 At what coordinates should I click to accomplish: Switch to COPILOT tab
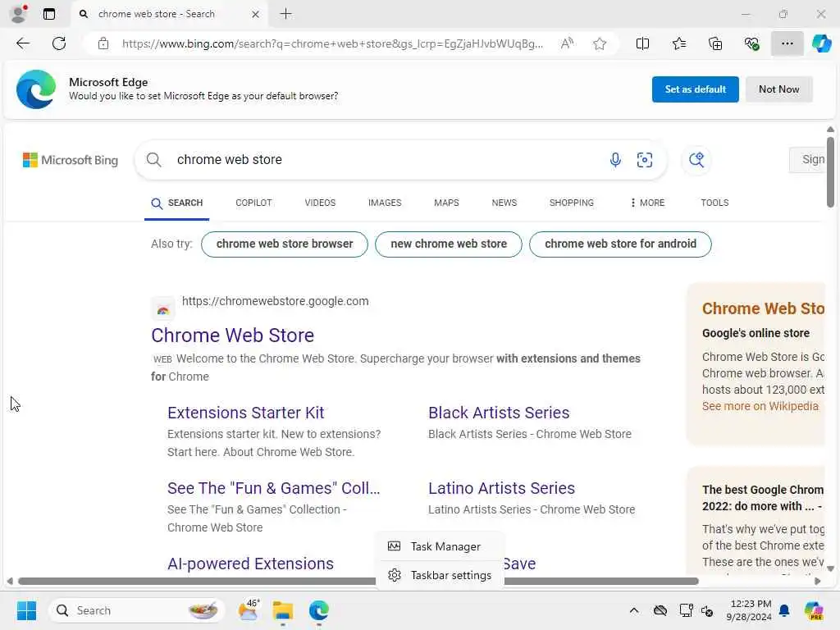253,203
